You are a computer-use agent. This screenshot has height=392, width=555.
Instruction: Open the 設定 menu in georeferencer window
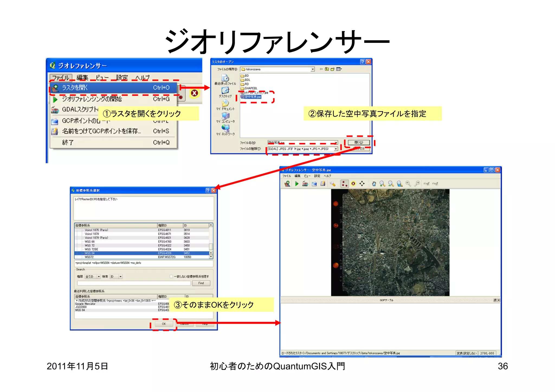[317, 176]
